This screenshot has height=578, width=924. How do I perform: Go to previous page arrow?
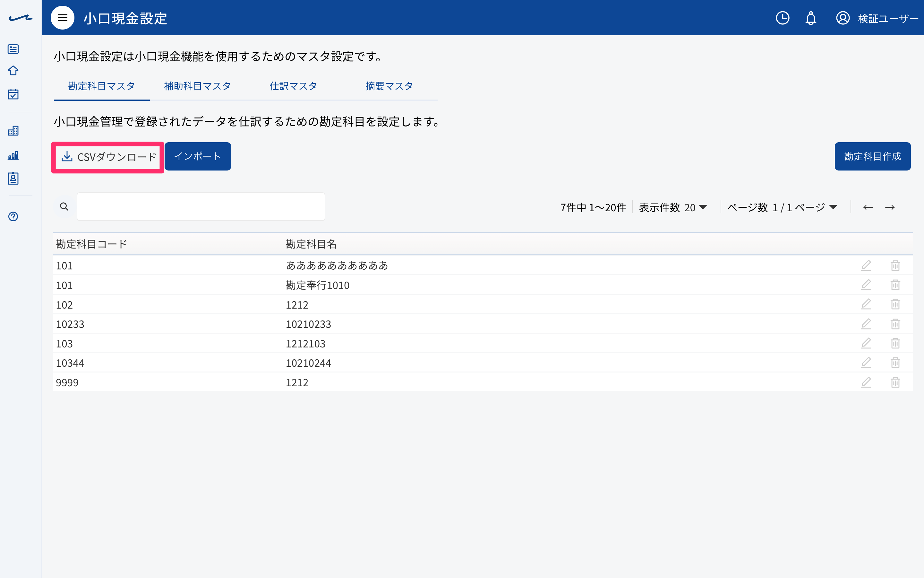point(868,207)
